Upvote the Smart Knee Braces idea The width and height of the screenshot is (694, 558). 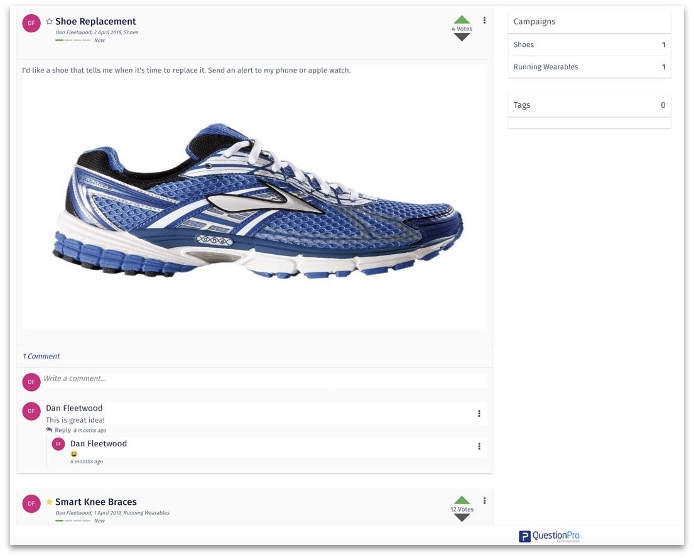(x=462, y=500)
